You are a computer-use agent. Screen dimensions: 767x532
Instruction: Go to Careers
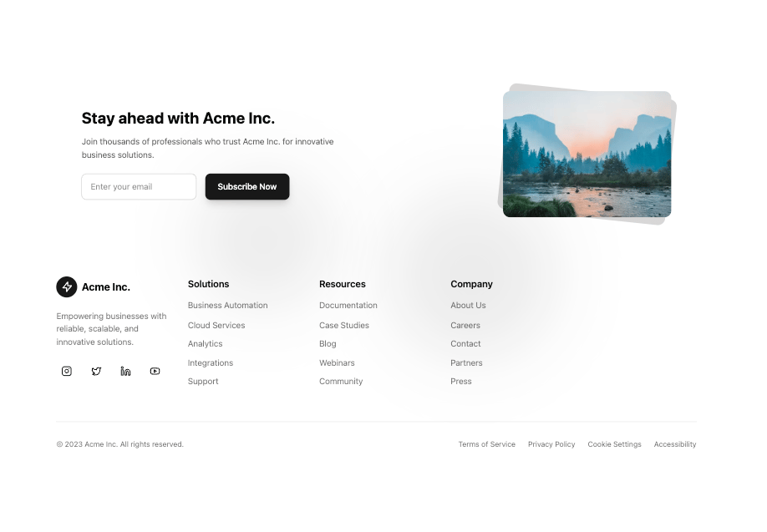pos(465,325)
